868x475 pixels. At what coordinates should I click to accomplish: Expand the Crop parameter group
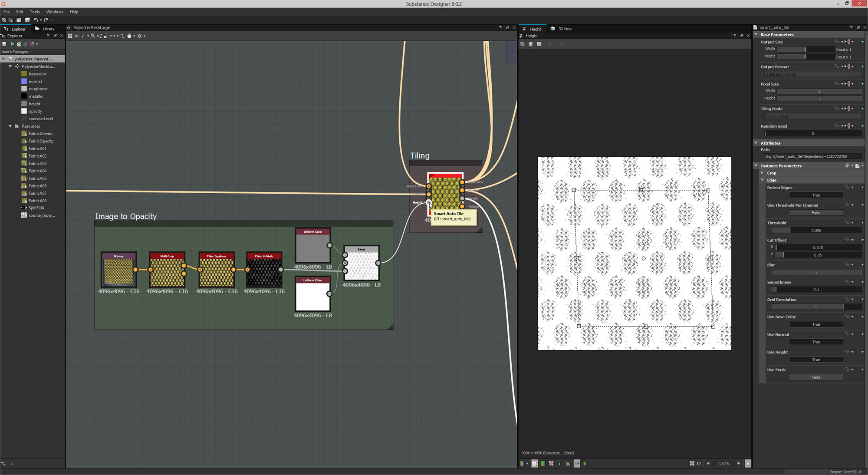tap(762, 173)
